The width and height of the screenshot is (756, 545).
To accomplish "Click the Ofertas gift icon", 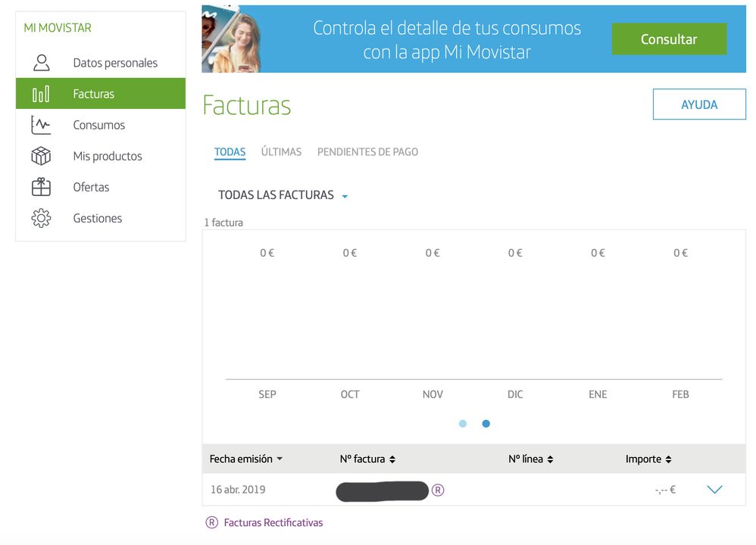I will [x=41, y=187].
